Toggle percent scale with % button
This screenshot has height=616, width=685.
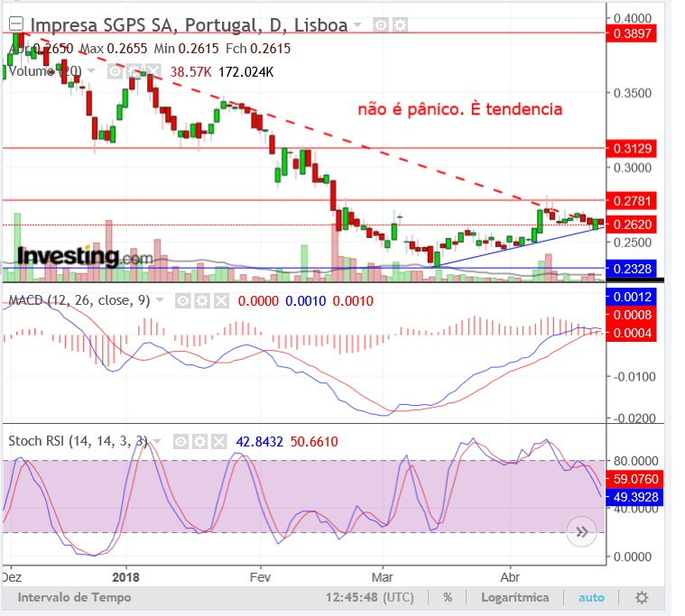click(x=448, y=597)
